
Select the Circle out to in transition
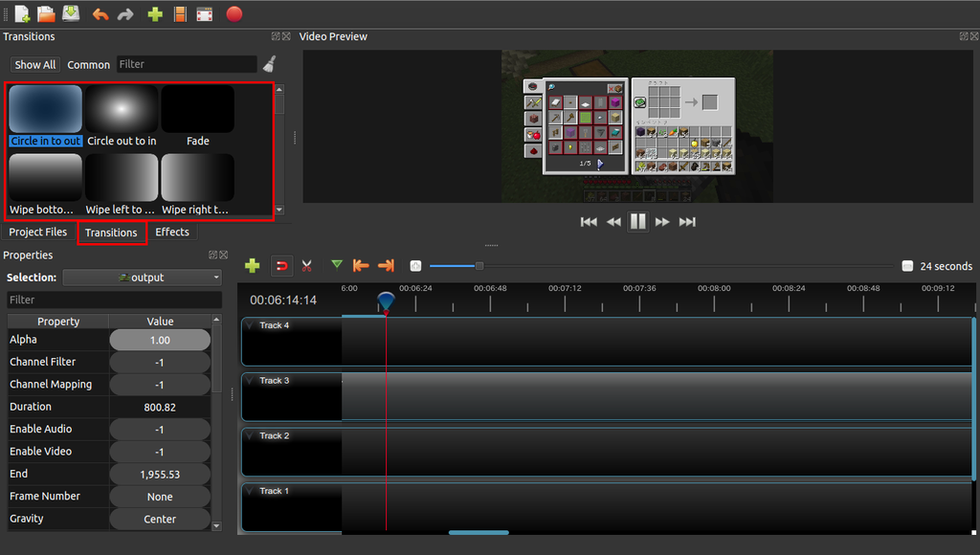[122, 116]
